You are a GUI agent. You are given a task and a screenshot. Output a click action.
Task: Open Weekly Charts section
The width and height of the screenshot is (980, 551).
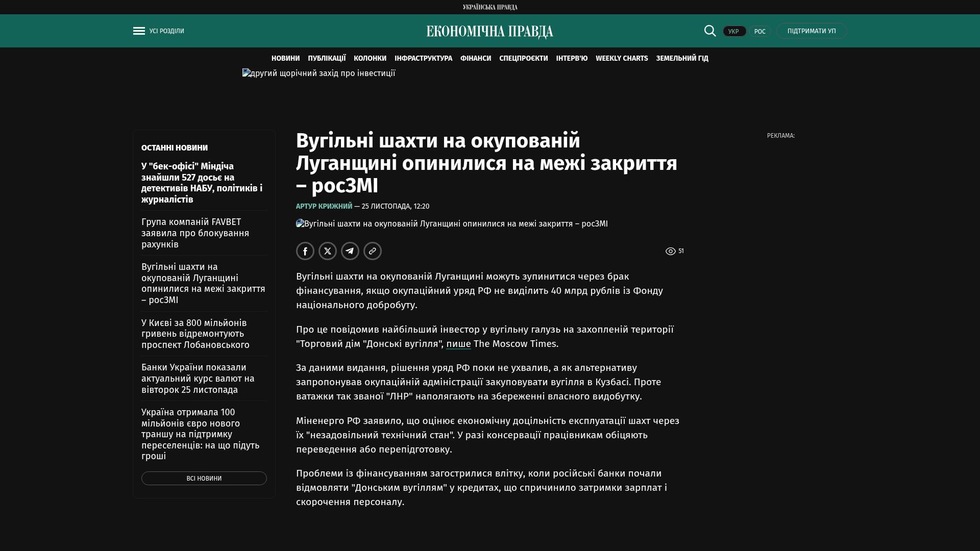coord(621,59)
